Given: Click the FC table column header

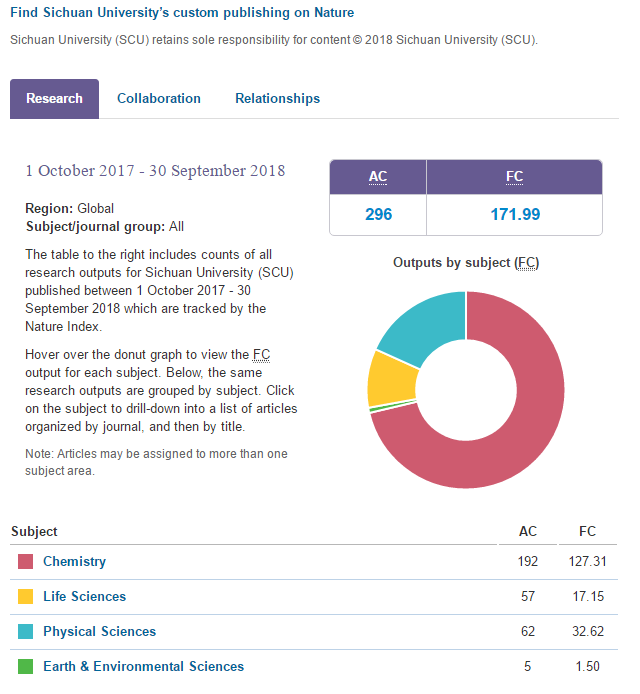Looking at the screenshot, I should pyautogui.click(x=587, y=531).
